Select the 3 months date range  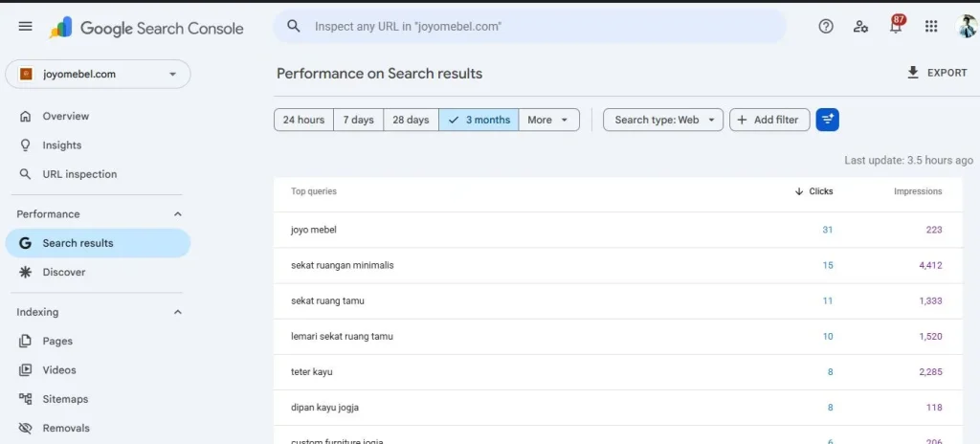pyautogui.click(x=479, y=120)
